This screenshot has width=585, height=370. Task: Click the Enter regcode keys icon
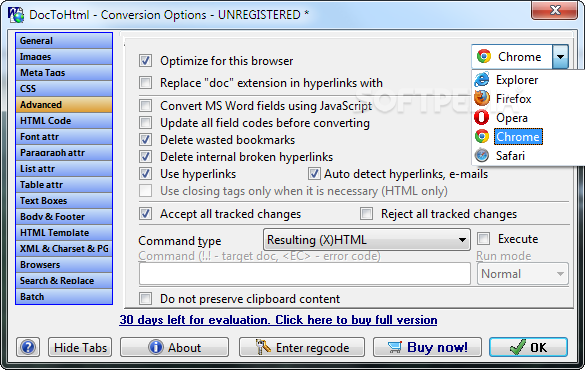(263, 347)
